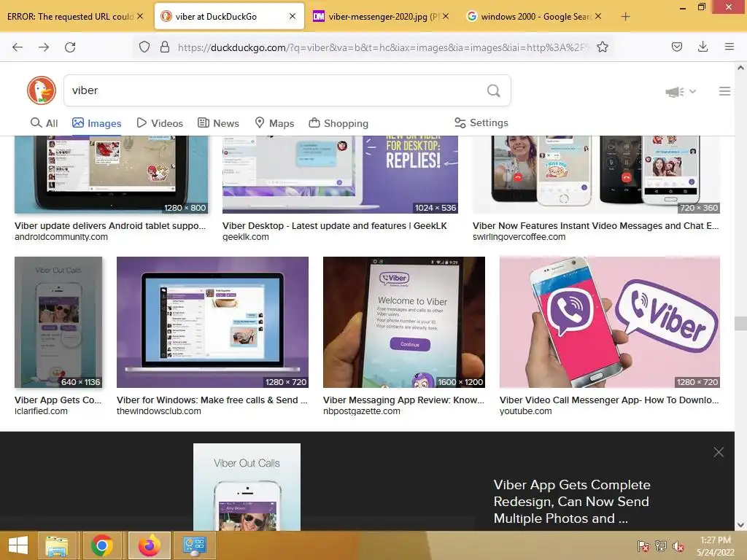Switch to Maps results
The width and height of the screenshot is (747, 560).
pyautogui.click(x=274, y=122)
